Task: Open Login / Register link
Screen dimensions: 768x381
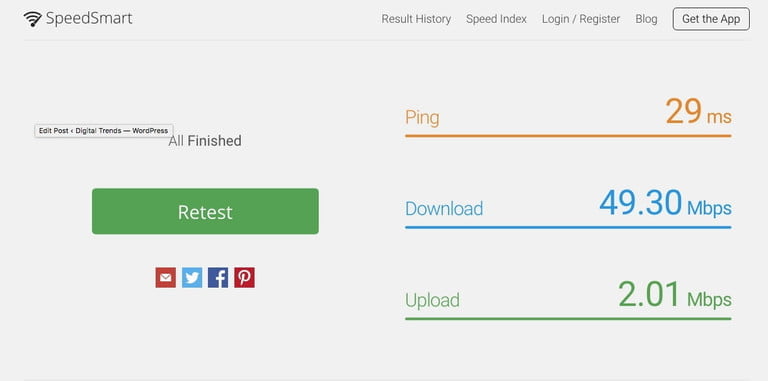Action: click(581, 19)
